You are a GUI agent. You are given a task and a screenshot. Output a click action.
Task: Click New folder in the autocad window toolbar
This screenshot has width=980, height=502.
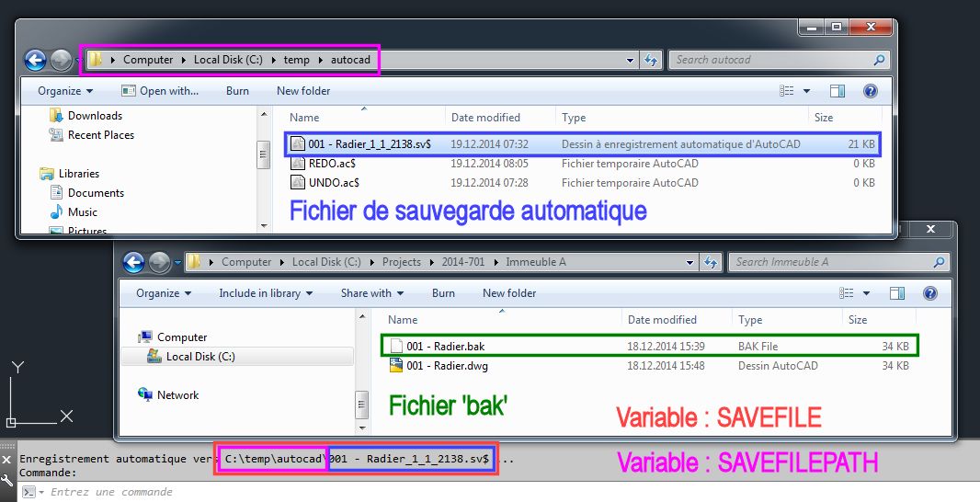tap(303, 91)
